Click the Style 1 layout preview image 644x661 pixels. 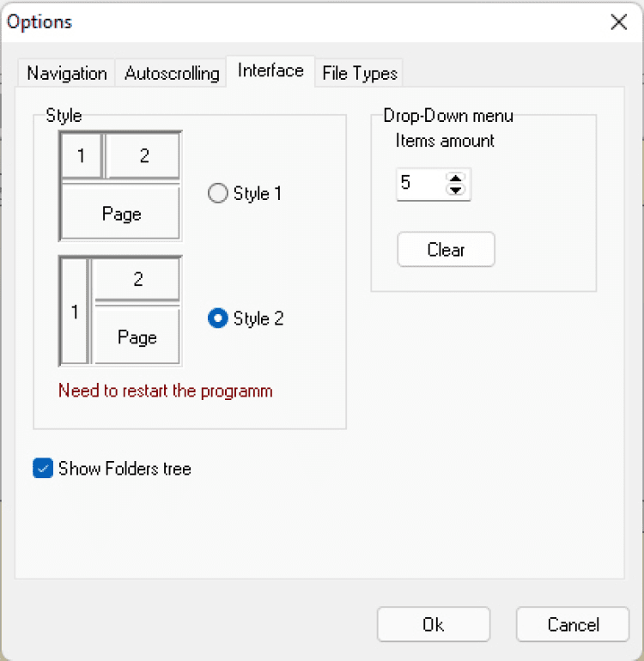coord(120,185)
